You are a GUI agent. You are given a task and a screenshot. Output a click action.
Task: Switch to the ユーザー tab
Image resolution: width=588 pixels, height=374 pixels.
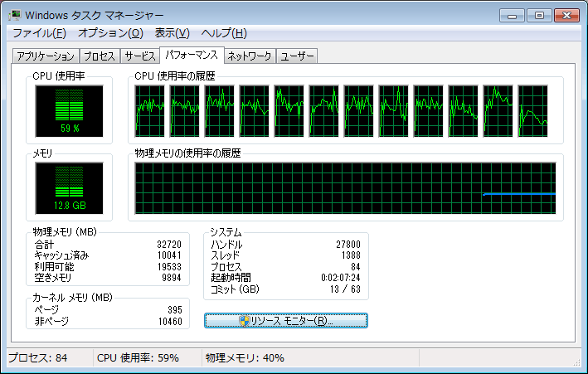pyautogui.click(x=297, y=56)
